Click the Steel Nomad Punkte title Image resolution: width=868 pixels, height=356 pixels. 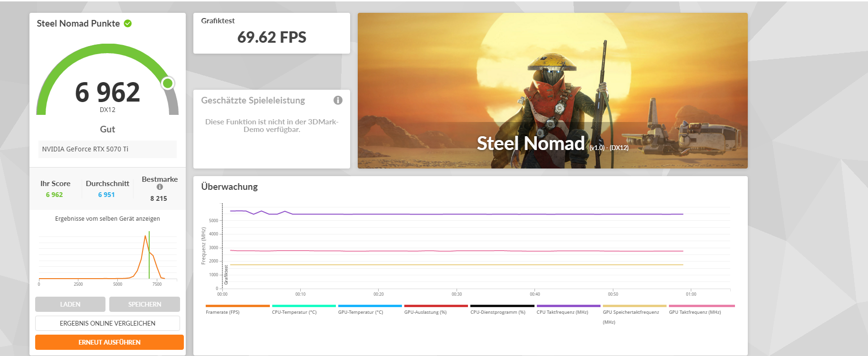click(x=78, y=23)
